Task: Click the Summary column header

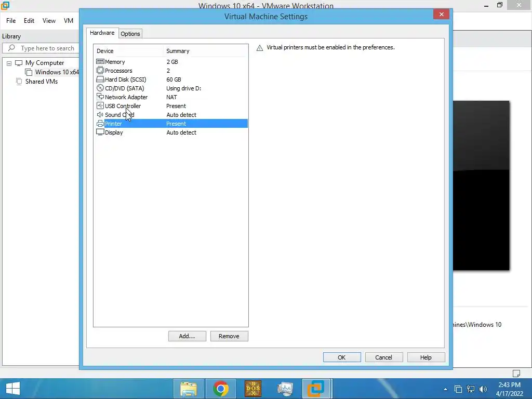Action: point(206,51)
